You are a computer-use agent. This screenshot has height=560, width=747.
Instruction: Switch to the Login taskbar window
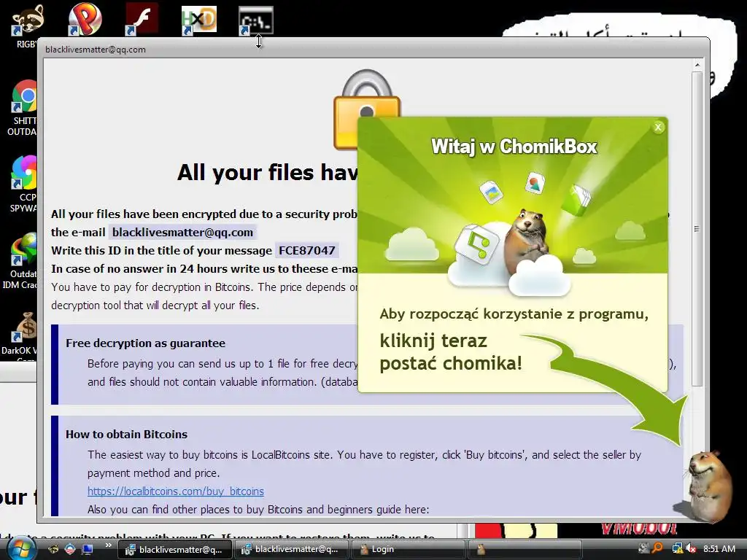(408, 550)
